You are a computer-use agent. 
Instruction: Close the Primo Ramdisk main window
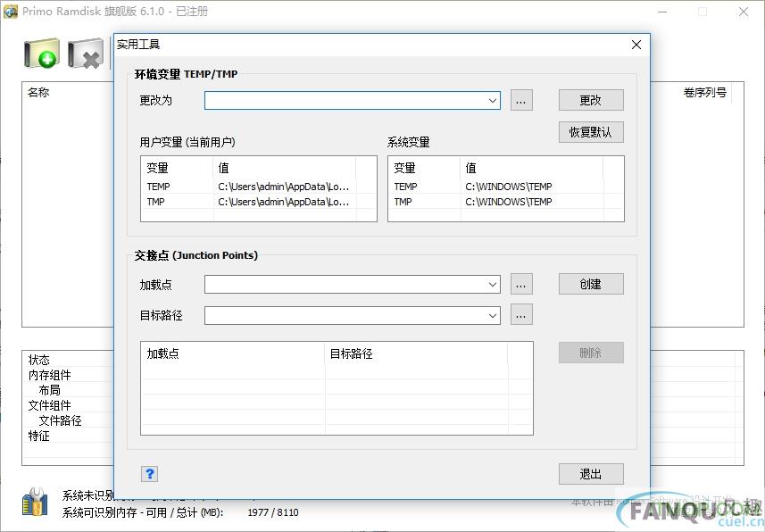744,12
